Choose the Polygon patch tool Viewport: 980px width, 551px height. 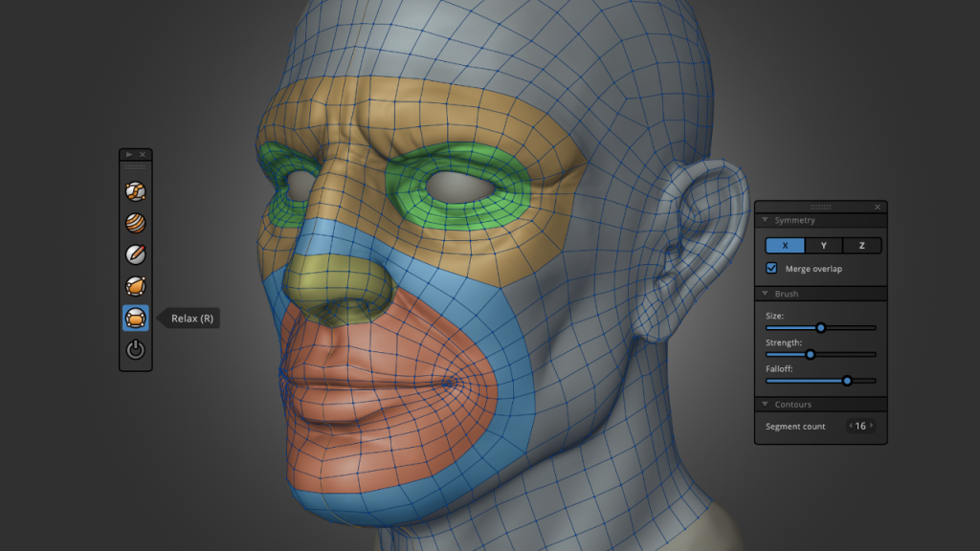[134, 285]
